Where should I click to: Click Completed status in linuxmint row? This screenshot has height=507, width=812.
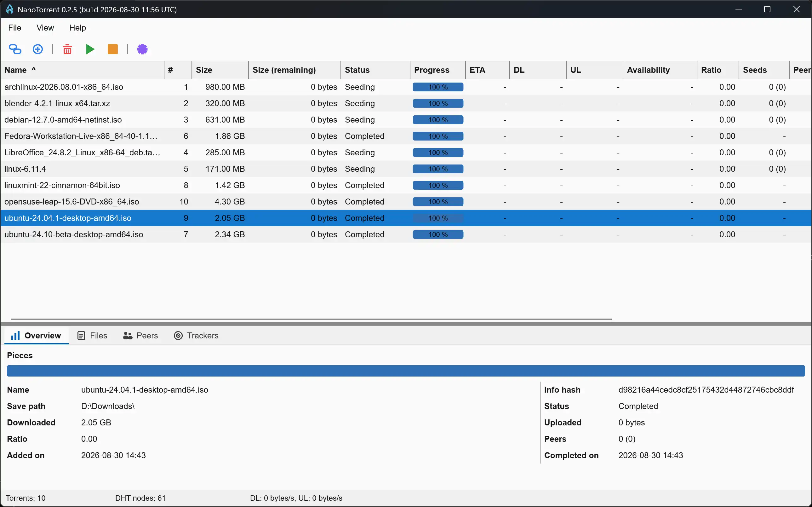tap(364, 185)
